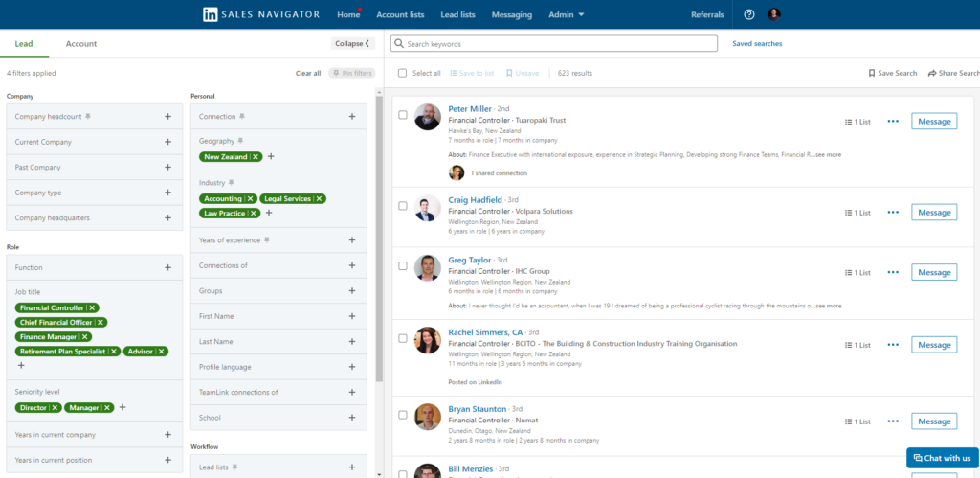The width and height of the screenshot is (980, 478).
Task: Remove the Chief Financial Officer title filter
Action: coord(100,322)
